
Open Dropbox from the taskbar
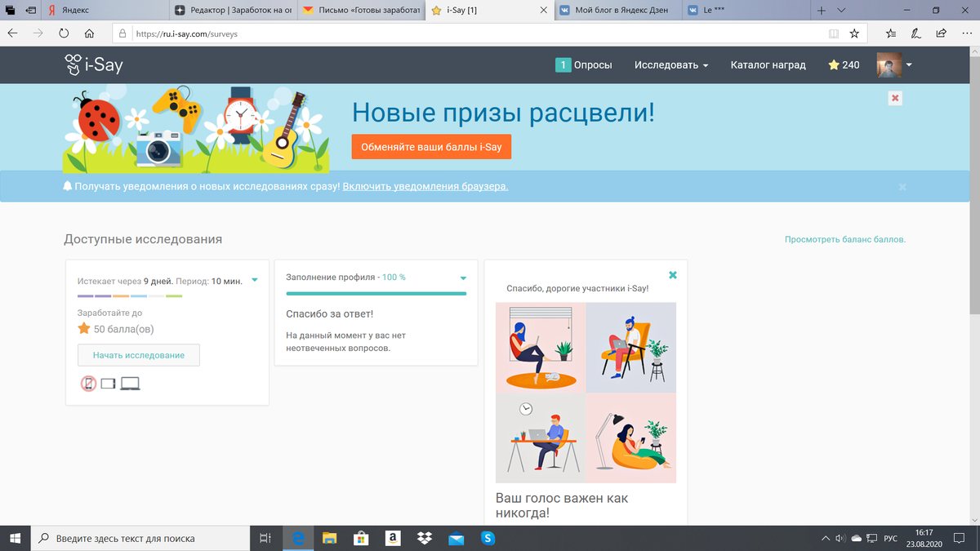[x=424, y=538]
